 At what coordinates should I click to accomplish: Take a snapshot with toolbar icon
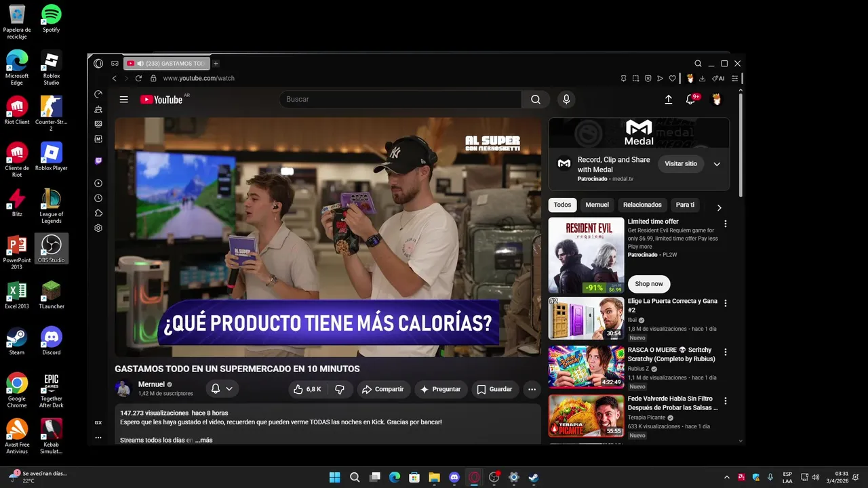click(x=635, y=79)
